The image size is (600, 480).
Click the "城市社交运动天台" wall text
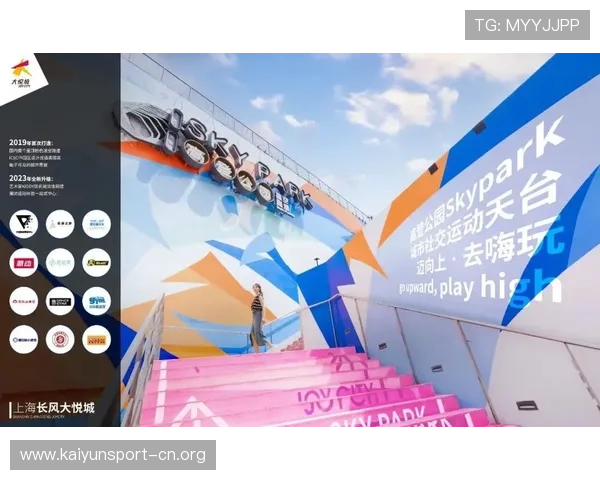484,214
